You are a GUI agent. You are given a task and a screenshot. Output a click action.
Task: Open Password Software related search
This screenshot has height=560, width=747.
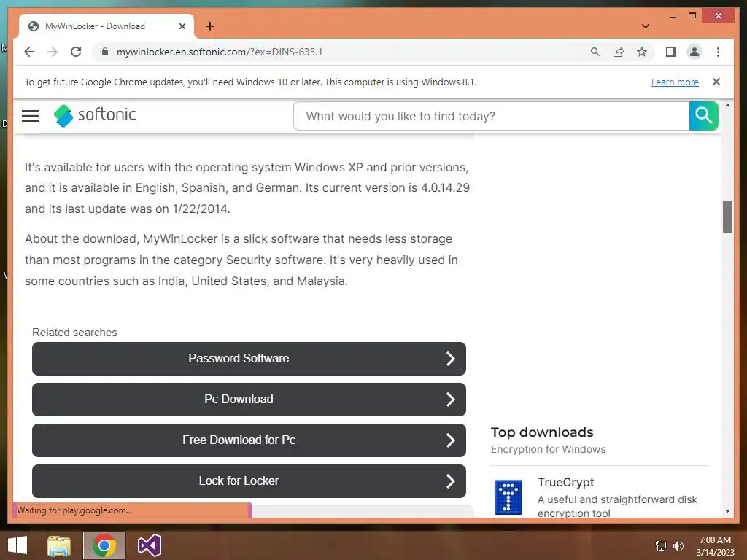click(x=249, y=359)
